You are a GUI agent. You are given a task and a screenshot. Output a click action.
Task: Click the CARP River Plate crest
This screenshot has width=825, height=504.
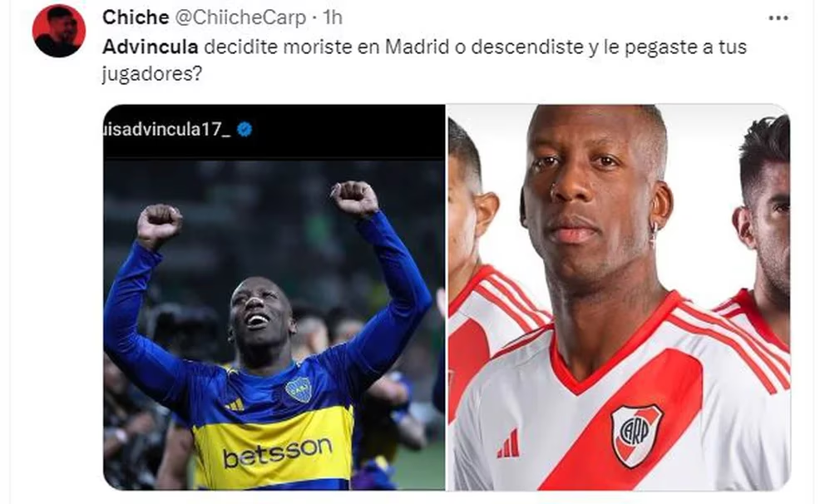[x=636, y=436]
